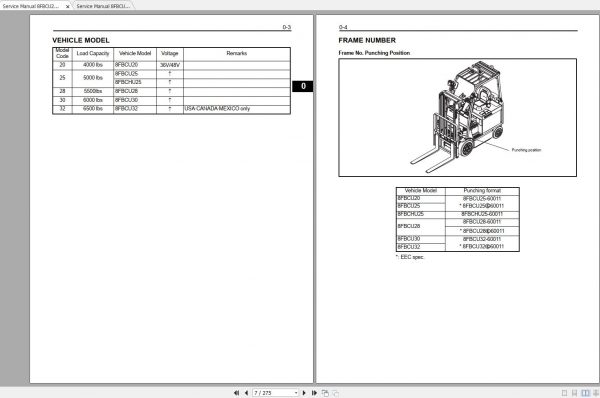The height and width of the screenshot is (398, 600).
Task: Go to the next page
Action: [304, 393]
